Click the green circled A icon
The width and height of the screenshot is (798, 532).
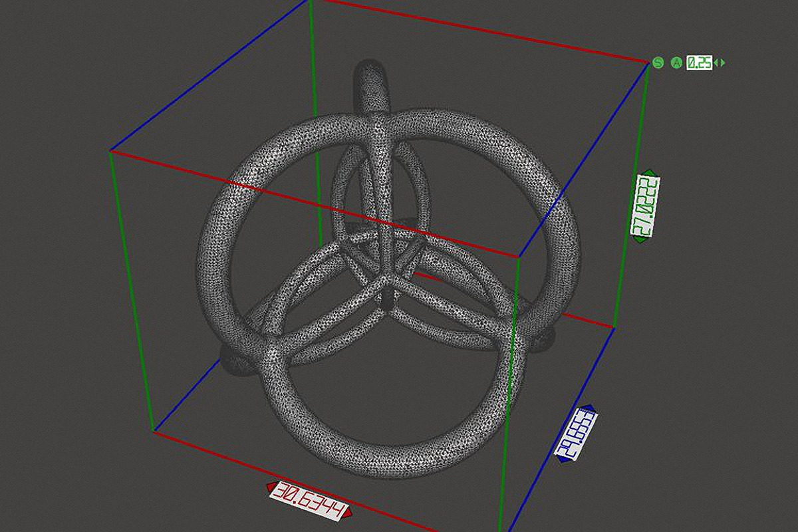tap(676, 63)
